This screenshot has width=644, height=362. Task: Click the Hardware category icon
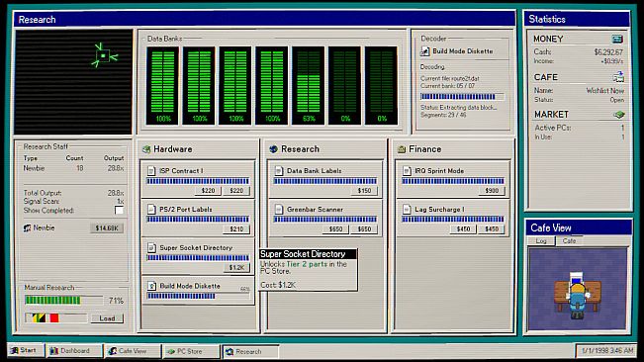click(x=146, y=149)
